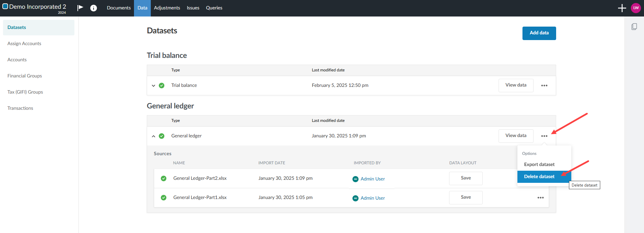Image resolution: width=644 pixels, height=233 pixels.
Task: Save data layout for General Ledger-Part2.xlsx
Action: coord(466,178)
